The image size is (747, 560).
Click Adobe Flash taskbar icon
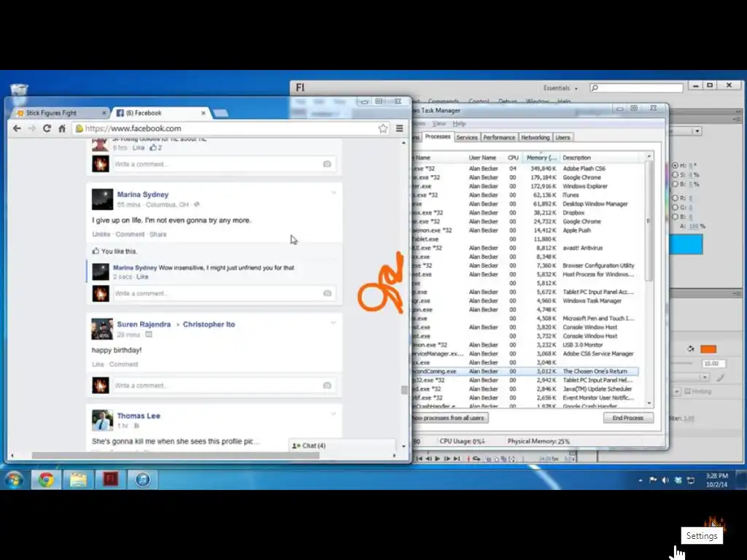pyautogui.click(x=111, y=480)
